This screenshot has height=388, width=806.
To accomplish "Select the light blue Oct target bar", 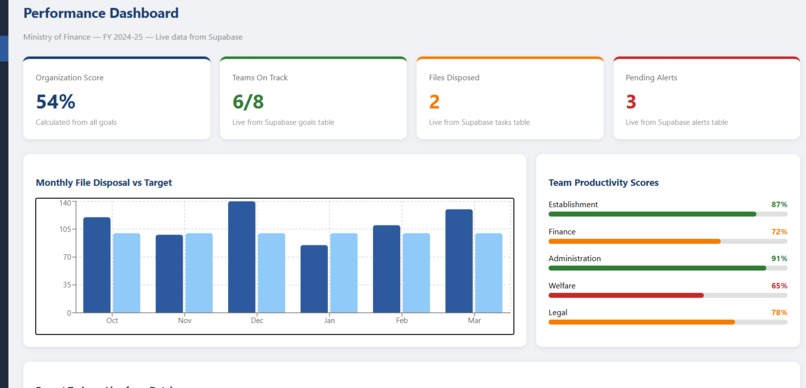I will point(126,273).
